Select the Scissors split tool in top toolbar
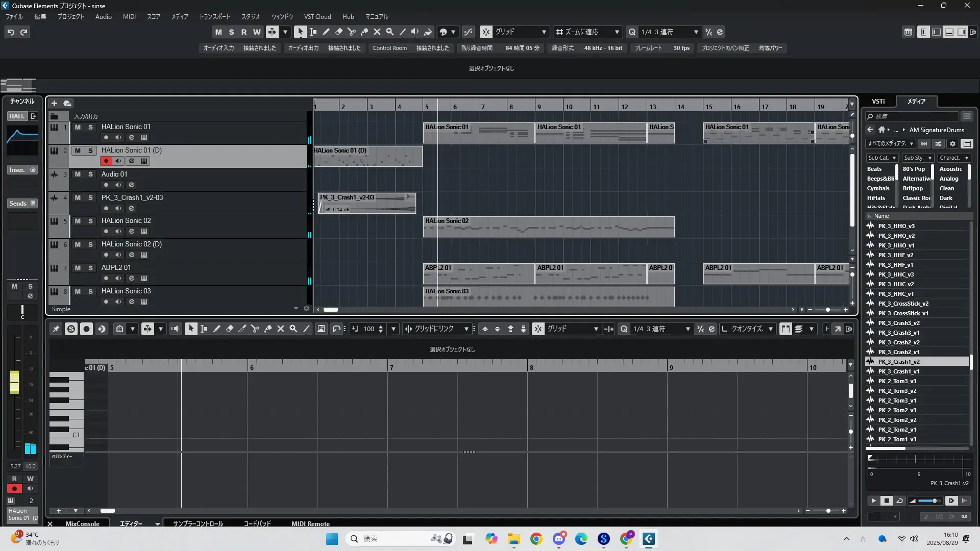This screenshot has height=551, width=980. (x=352, y=32)
